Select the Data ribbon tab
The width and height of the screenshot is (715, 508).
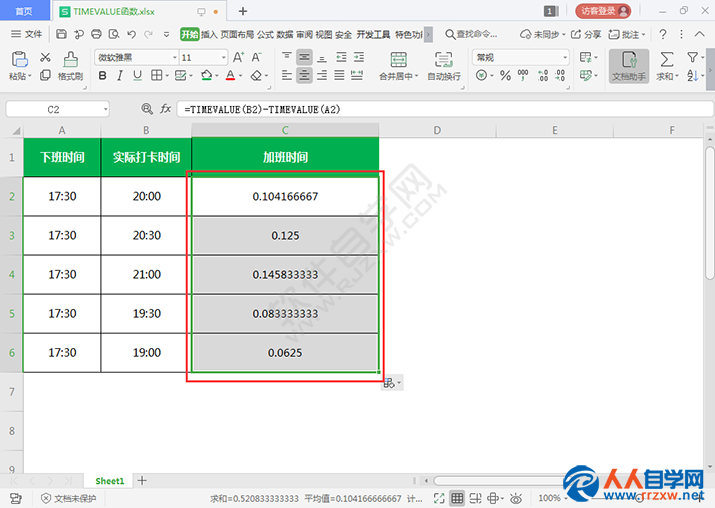pyautogui.click(x=285, y=34)
